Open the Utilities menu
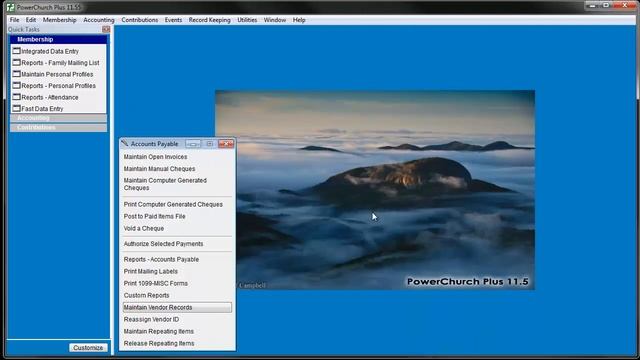 247,20
